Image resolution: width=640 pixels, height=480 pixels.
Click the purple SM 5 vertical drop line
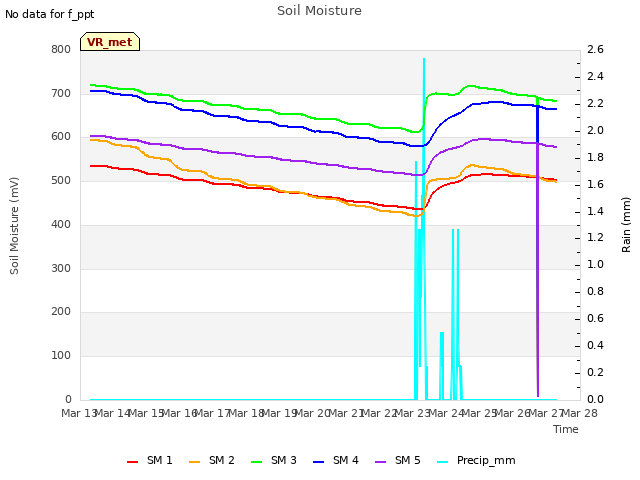pos(538,269)
